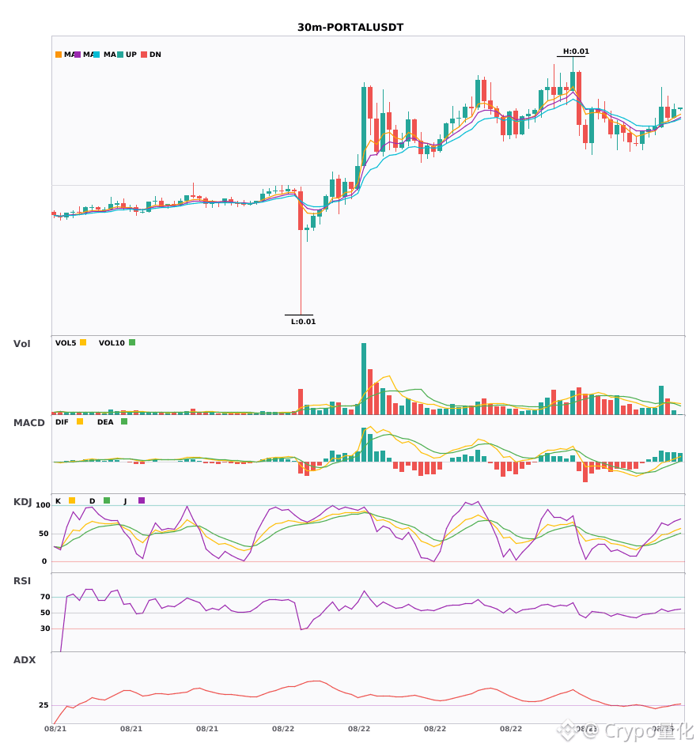Click the RSI 30 axis value
700x751 pixels.
coord(45,628)
